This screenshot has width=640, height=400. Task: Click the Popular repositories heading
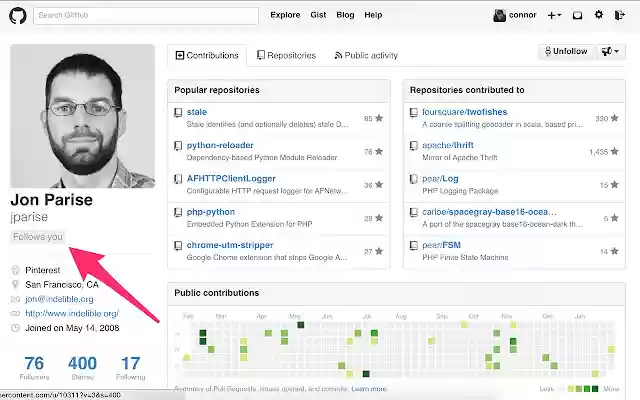click(217, 90)
